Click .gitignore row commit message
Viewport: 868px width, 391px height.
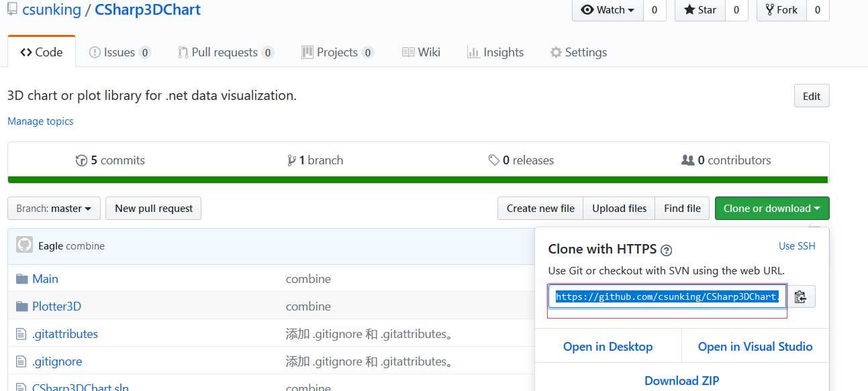click(369, 361)
